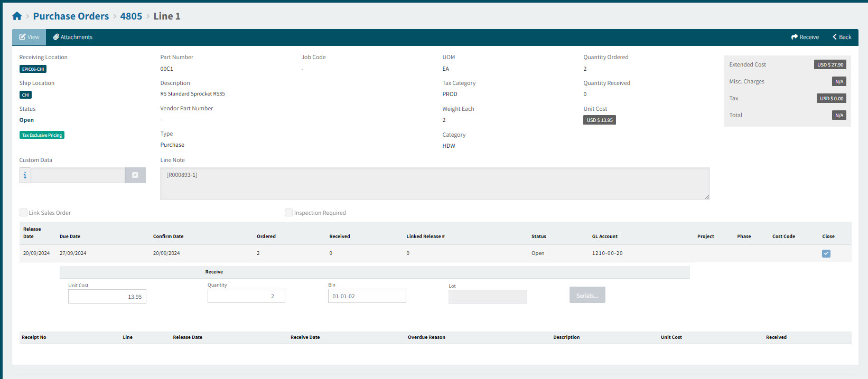868x379 pixels.
Task: Click part number 00C1
Action: point(167,69)
